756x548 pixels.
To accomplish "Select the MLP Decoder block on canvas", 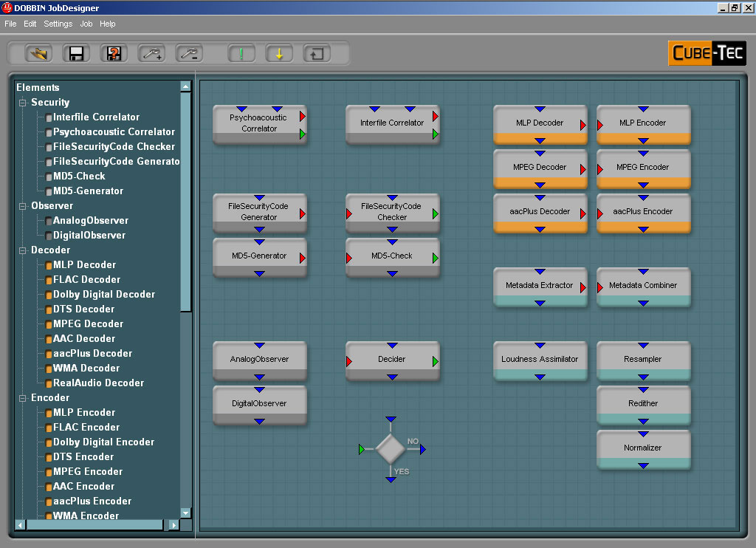I will (x=540, y=123).
